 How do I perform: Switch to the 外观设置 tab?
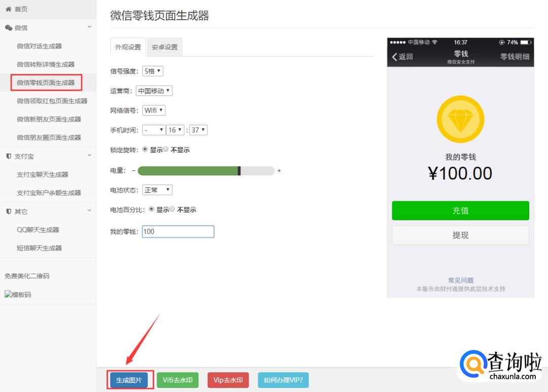tap(128, 47)
